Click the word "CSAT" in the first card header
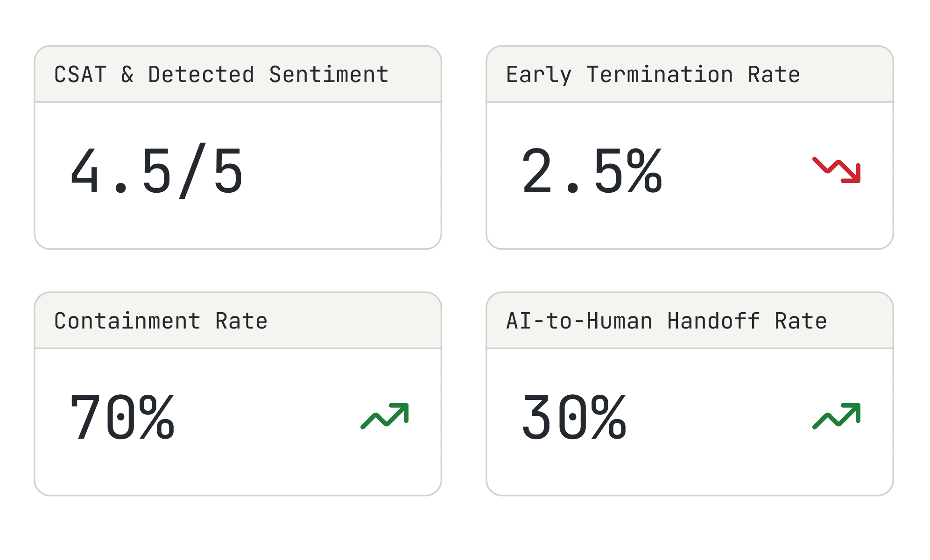 click(80, 75)
